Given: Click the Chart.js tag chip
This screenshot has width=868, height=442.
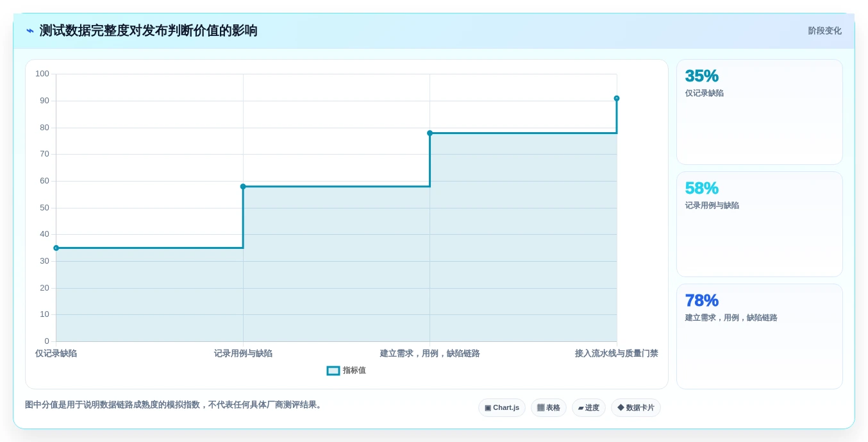Looking at the screenshot, I should click(x=502, y=407).
